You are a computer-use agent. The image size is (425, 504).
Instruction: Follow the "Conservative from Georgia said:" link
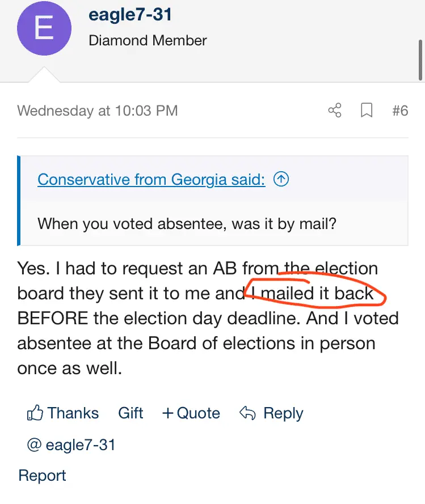pyautogui.click(x=152, y=180)
